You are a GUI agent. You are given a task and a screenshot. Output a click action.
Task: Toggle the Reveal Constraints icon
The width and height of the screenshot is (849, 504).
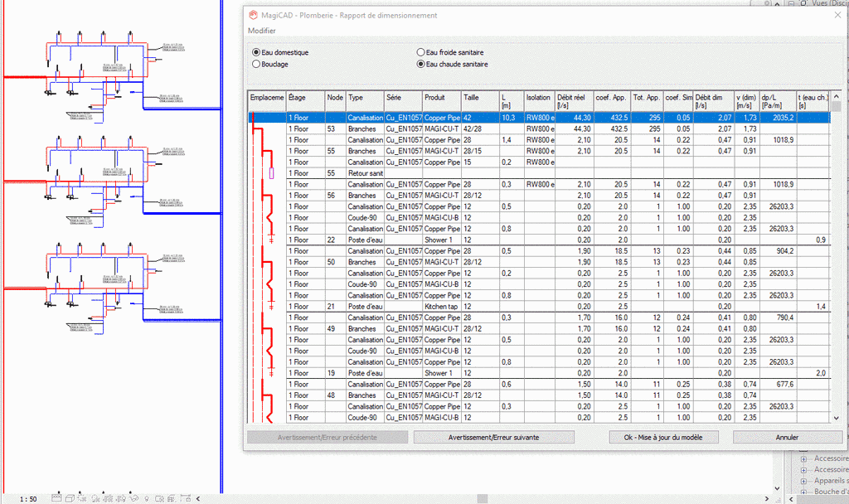pos(186,498)
